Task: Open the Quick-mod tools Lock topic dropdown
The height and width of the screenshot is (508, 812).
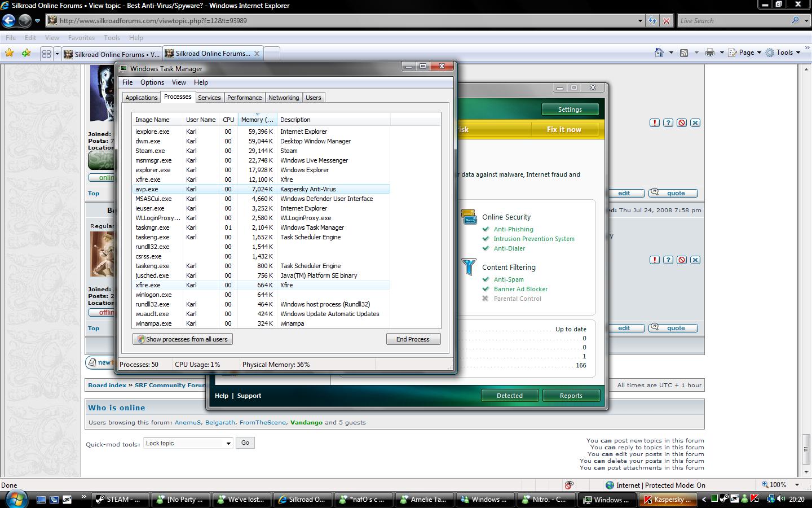Action: [188, 443]
